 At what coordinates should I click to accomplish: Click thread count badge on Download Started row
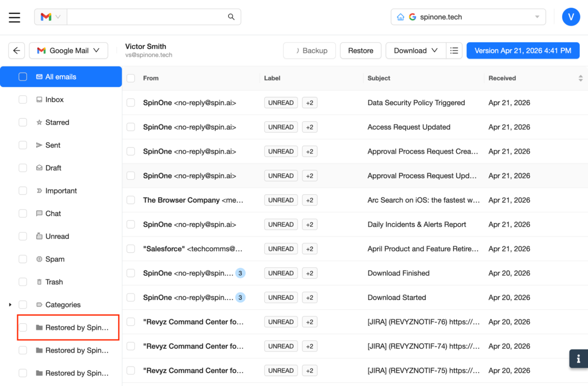[240, 298]
